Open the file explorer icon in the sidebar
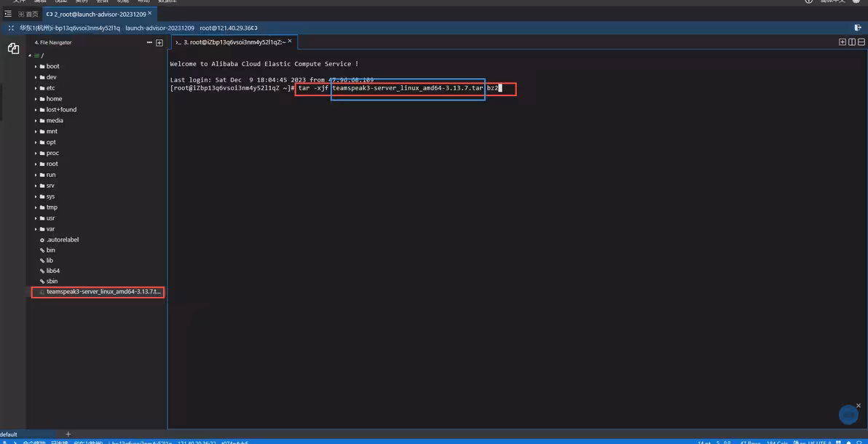The height and width of the screenshot is (444, 868). tap(13, 49)
